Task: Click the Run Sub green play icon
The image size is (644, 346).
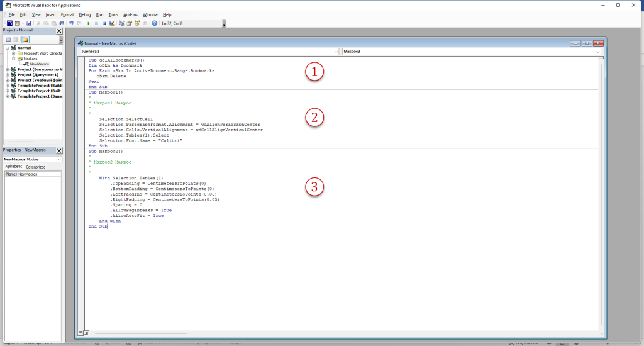Action: (89, 23)
